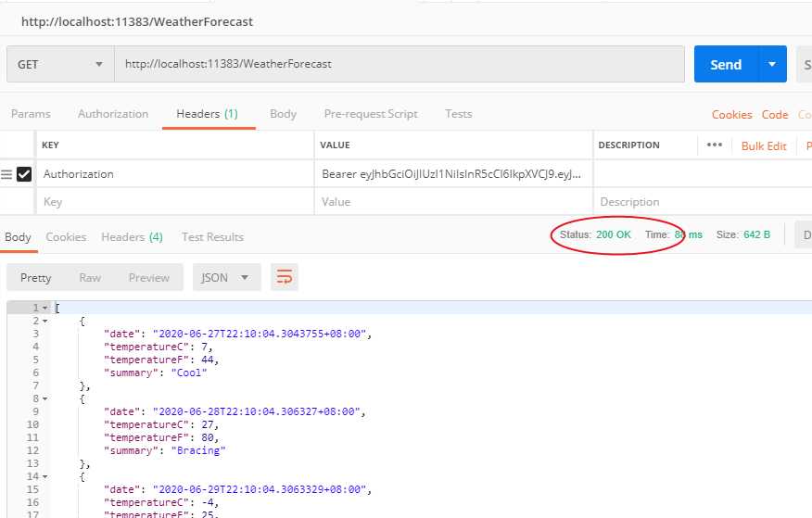Click the Authorization key cell
The height and width of the screenshot is (518, 812).
[x=175, y=174]
